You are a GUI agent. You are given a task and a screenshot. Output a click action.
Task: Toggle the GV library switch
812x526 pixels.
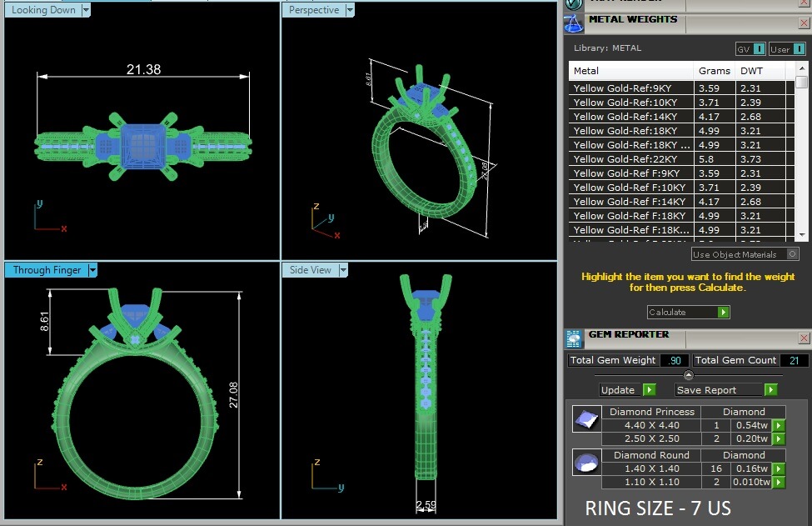(760, 48)
